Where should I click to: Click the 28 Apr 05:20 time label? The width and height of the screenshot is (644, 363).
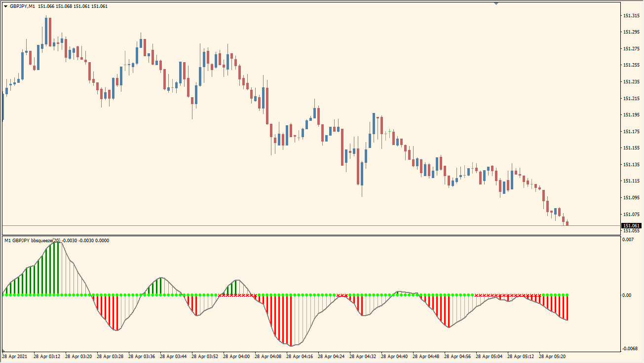[x=553, y=356]
